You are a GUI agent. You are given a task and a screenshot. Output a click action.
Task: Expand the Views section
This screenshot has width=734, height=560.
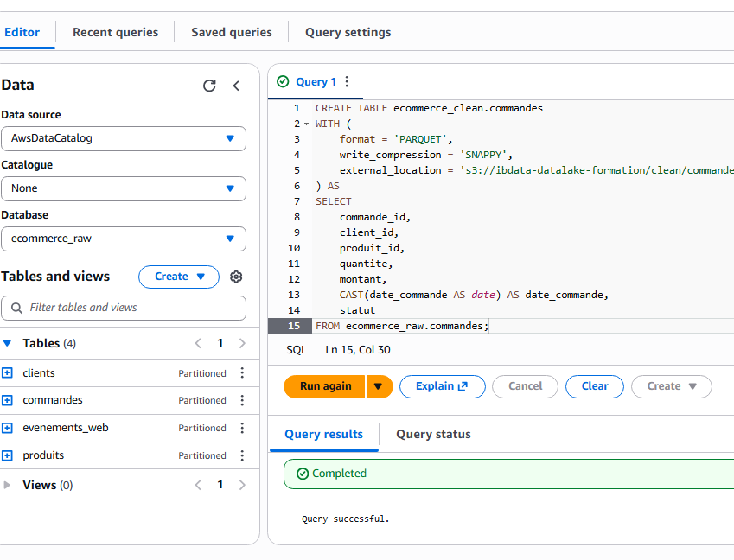7,485
